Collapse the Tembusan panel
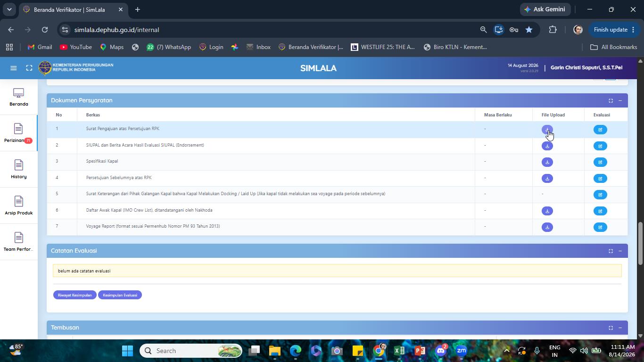This screenshot has width=644, height=362. (620, 328)
